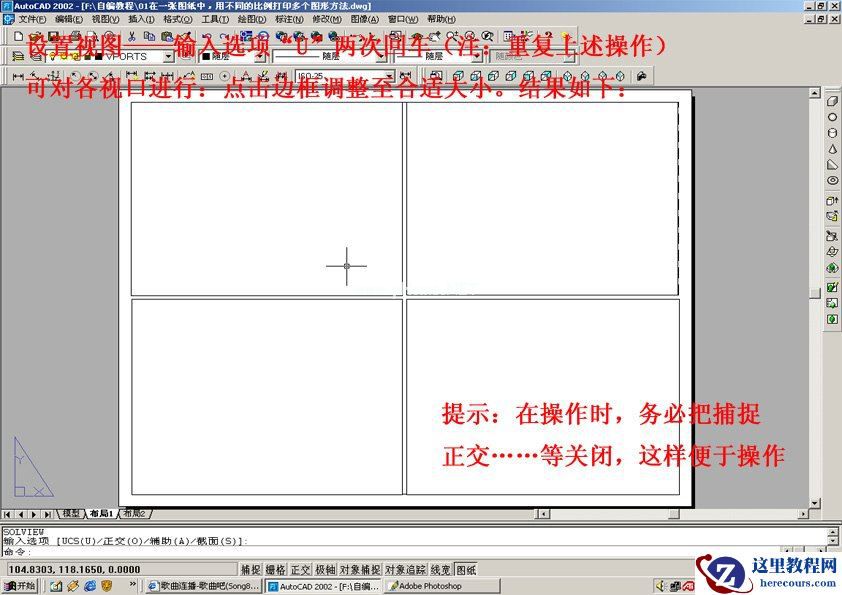Open the 文件(F) menu
The width and height of the screenshot is (842, 595).
click(32, 19)
